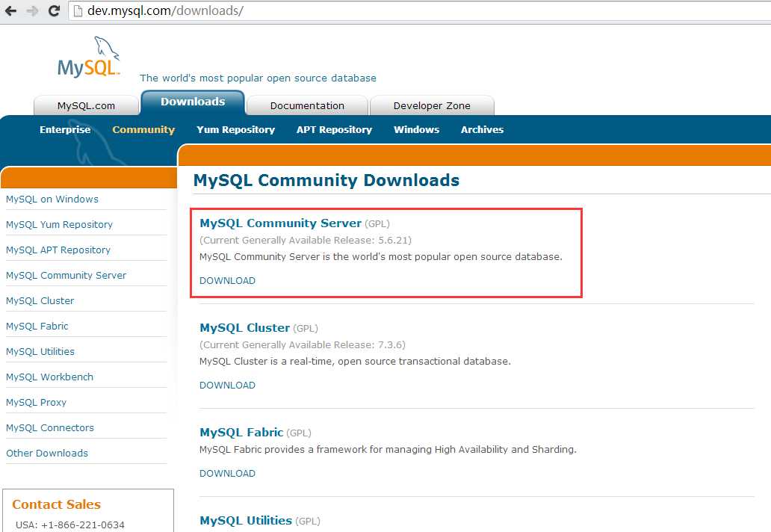This screenshot has height=532, width=771.
Task: Open MySQL on Windows sidebar link
Action: (52, 199)
